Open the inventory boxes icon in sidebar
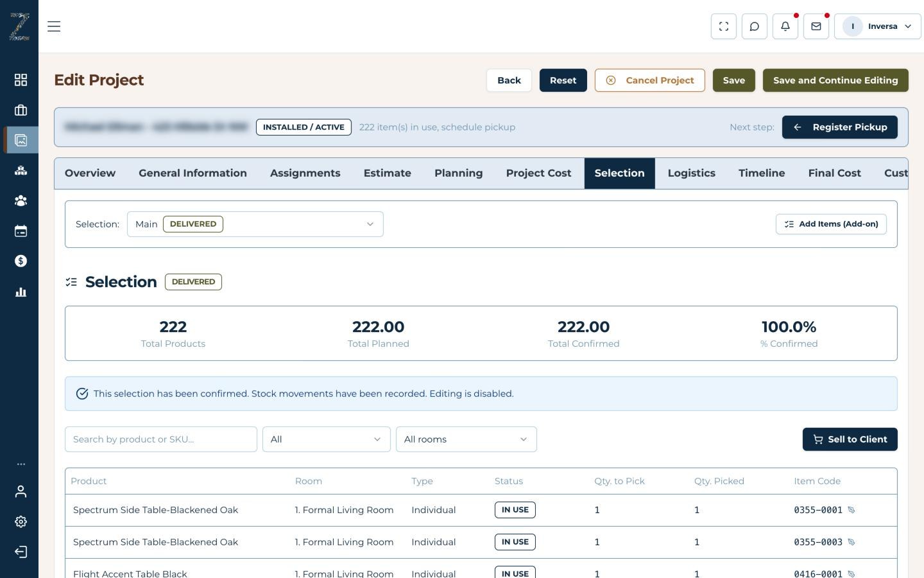The image size is (924, 578). [x=21, y=170]
